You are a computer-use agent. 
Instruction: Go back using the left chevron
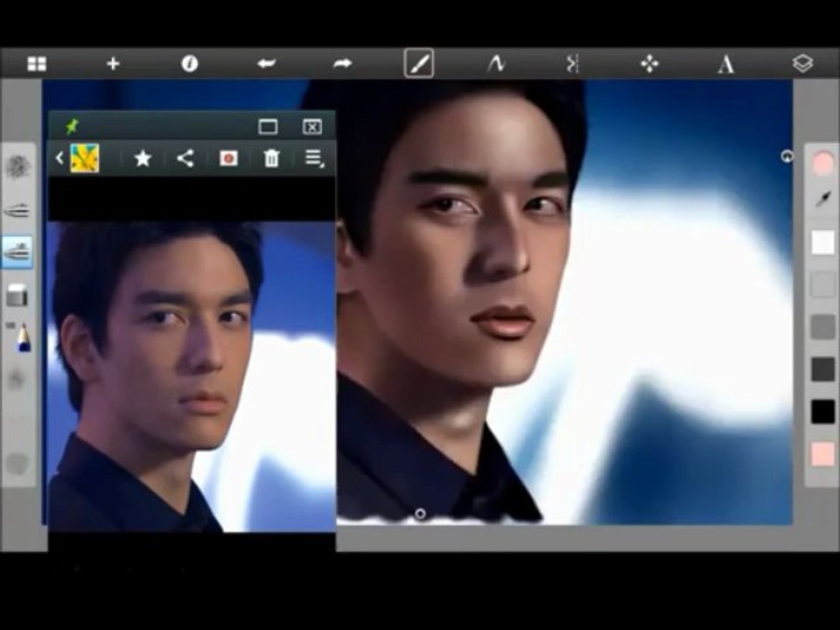(x=59, y=158)
